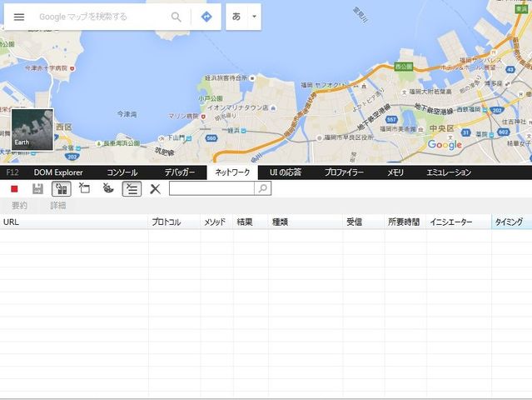Sort by the URL column header
The image size is (532, 400).
click(74, 222)
